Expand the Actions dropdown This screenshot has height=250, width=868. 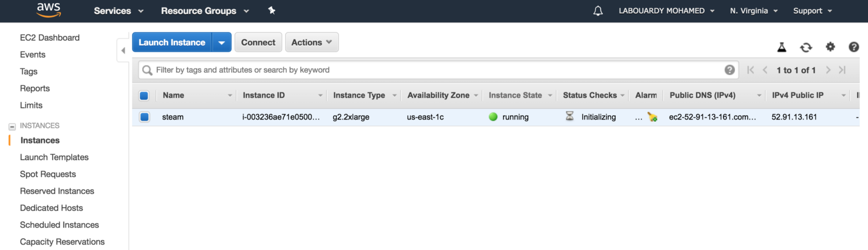coord(312,42)
